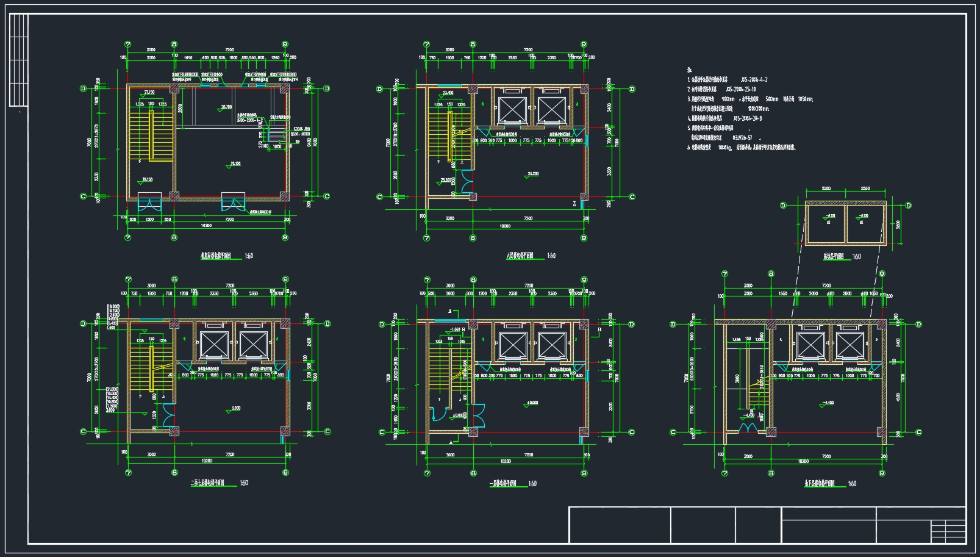Select hatched column at grid 8-C in top-left plan
The height and width of the screenshot is (557, 980).
[x=174, y=196]
